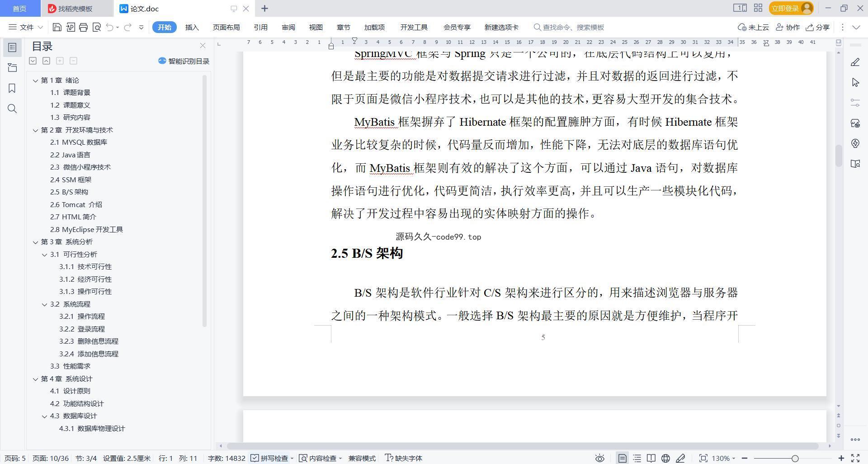Click the 立即登录 button
This screenshot has width=868, height=464.
pos(791,8)
